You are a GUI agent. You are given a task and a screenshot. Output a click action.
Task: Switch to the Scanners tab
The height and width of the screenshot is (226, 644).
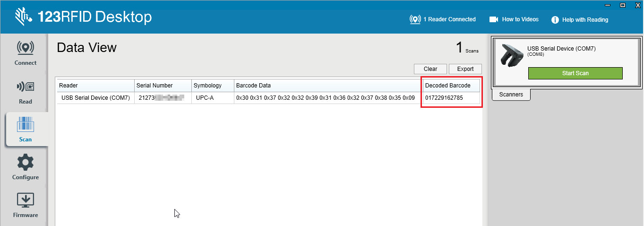(x=511, y=95)
